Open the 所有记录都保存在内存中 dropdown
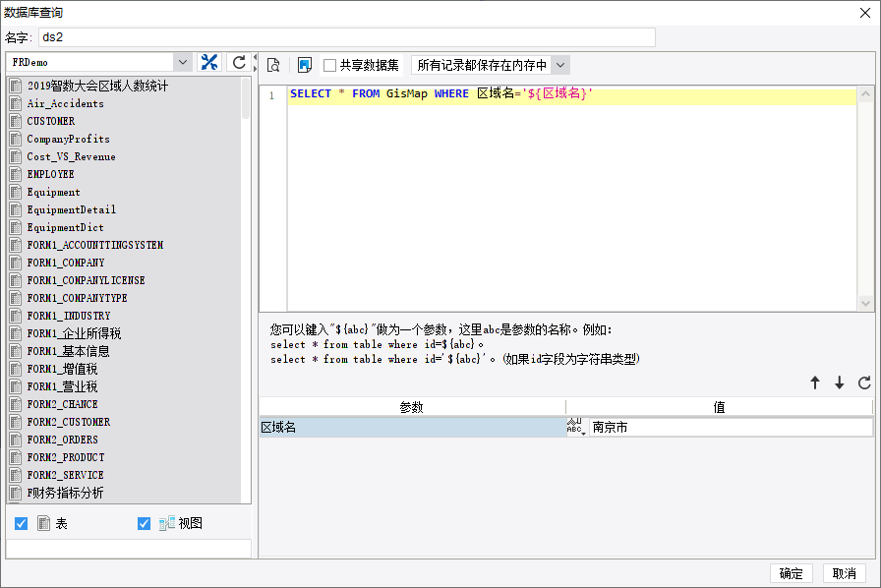 [560, 65]
